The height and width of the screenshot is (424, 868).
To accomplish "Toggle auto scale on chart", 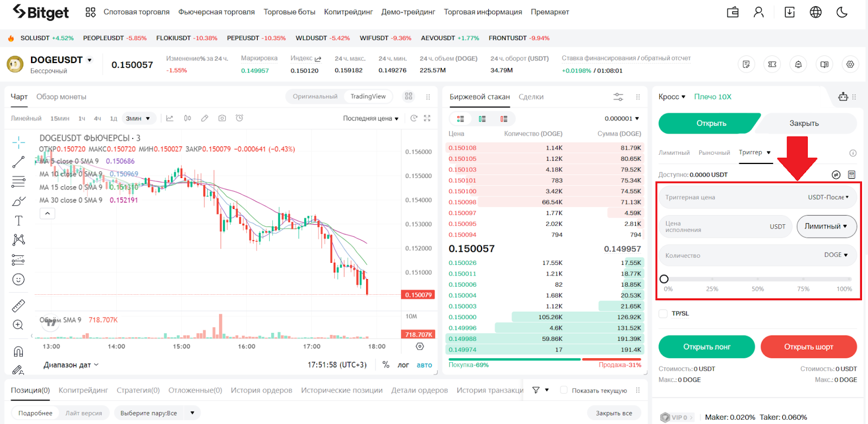I will (424, 365).
